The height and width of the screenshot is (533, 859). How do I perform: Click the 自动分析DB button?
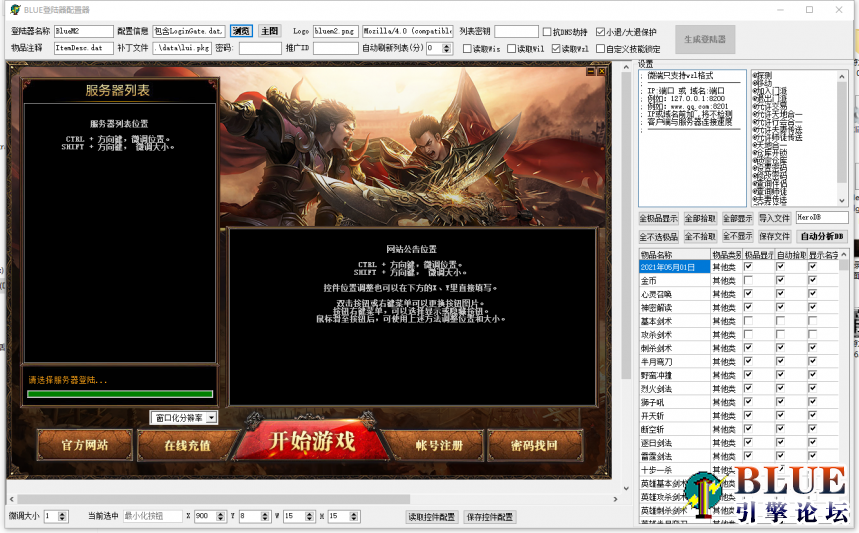(x=822, y=236)
